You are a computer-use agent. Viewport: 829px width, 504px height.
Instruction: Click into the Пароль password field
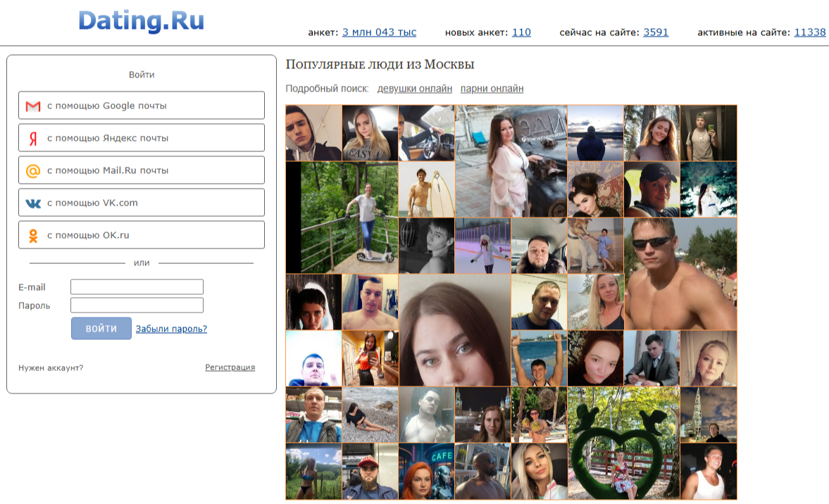click(x=137, y=305)
